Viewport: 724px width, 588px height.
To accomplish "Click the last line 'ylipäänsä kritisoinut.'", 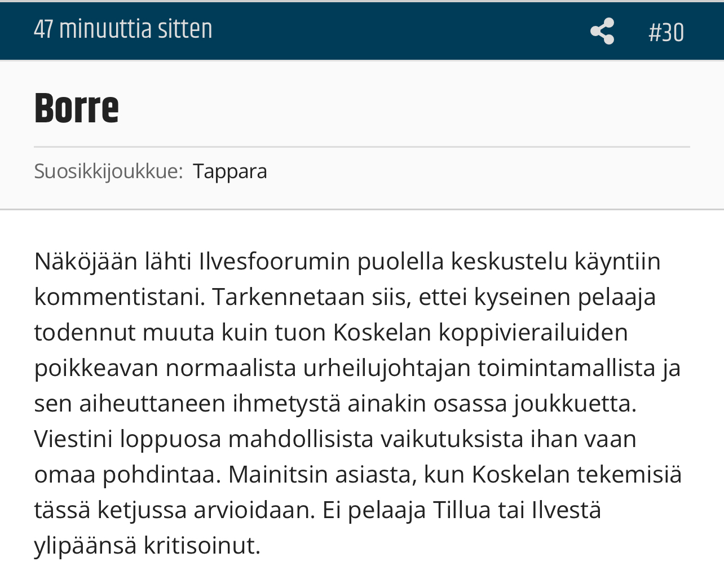I will click(x=148, y=546).
